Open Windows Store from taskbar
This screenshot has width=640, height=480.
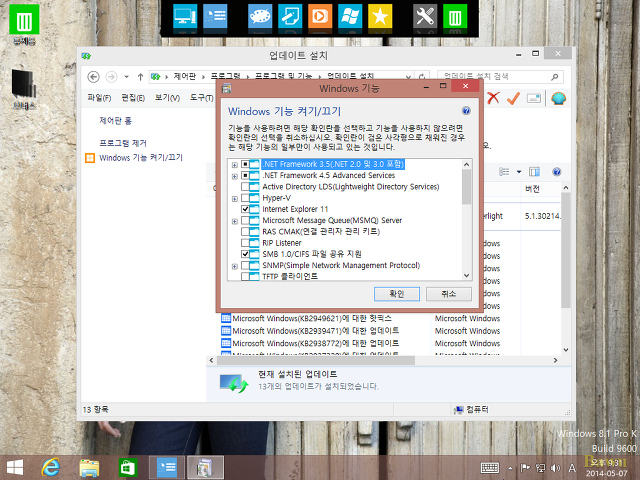[128, 467]
